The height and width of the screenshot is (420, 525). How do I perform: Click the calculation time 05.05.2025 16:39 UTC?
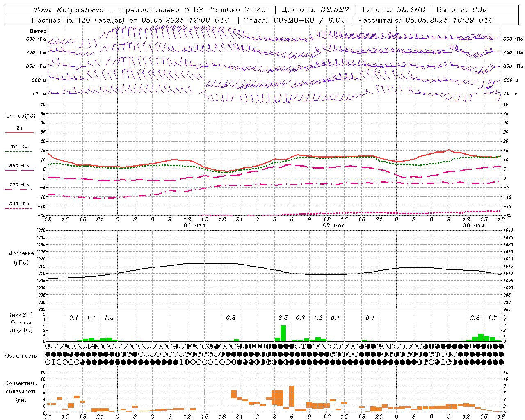(450, 20)
